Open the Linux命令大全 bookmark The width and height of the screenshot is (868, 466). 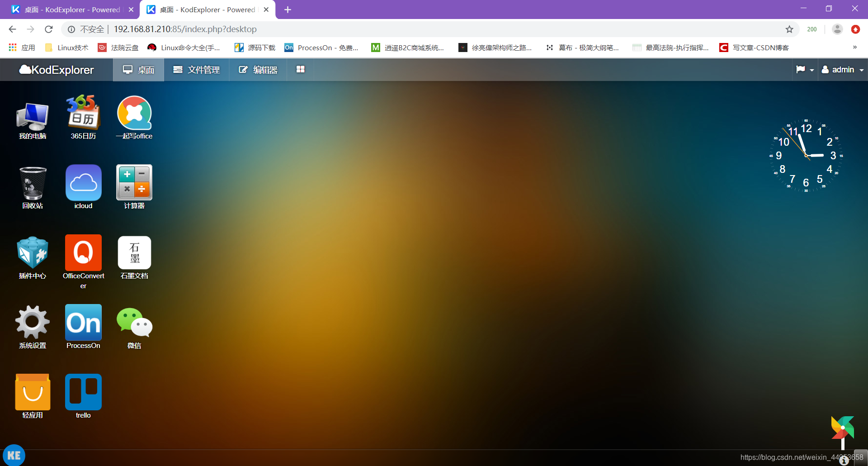click(184, 48)
